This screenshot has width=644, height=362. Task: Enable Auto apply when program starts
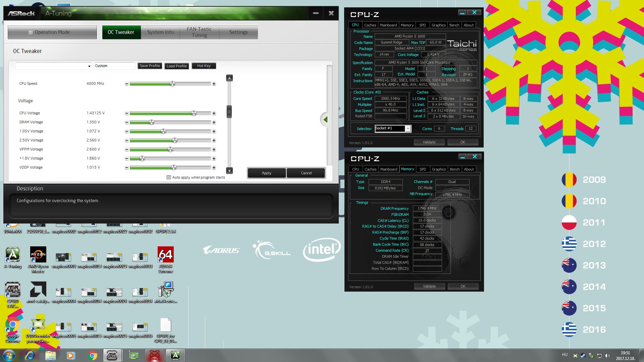tap(169, 177)
